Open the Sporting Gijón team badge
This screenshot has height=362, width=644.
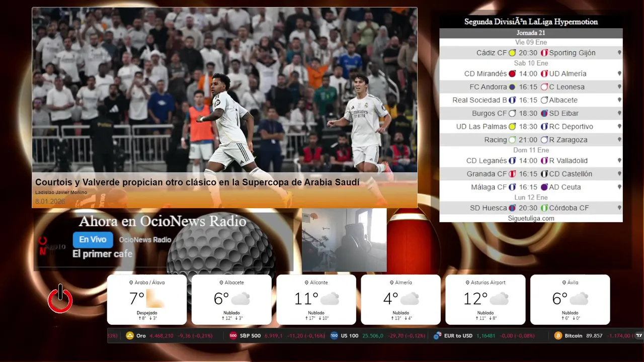[x=544, y=53]
